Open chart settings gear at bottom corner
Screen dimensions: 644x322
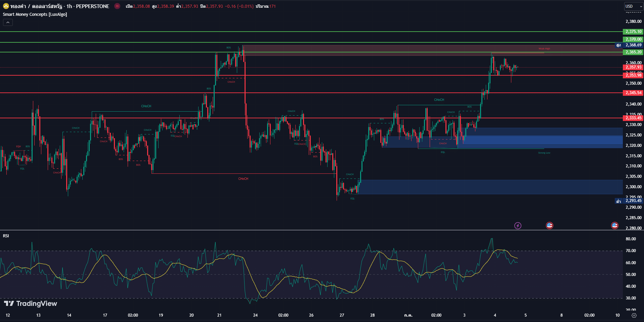pyautogui.click(x=634, y=315)
